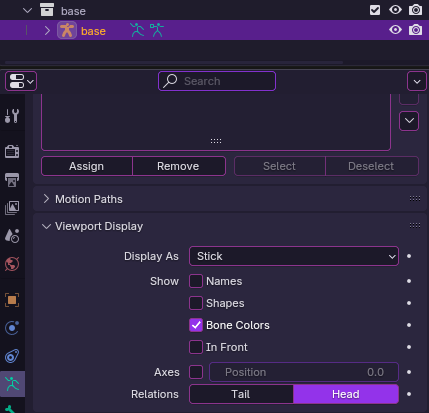Click the Deselect button
This screenshot has width=429, height=413.
(x=372, y=166)
